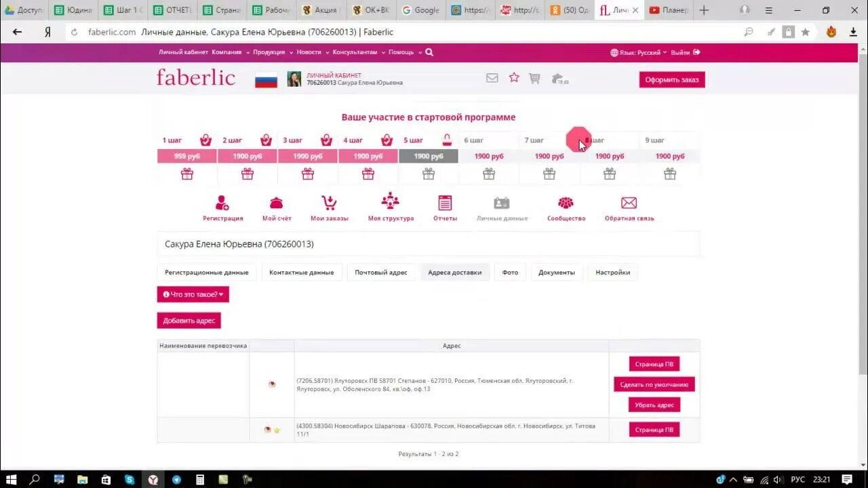This screenshot has height=488, width=868.
Task: Click the Выйти logout link
Action: tap(685, 52)
